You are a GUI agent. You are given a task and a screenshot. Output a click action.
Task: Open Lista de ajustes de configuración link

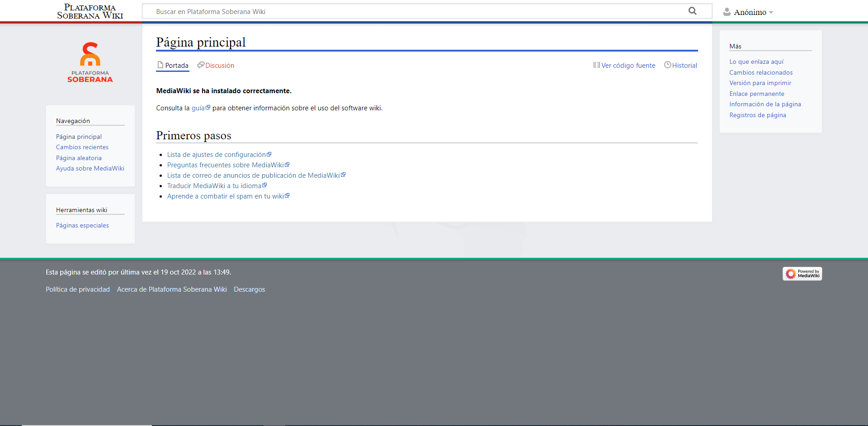(x=219, y=155)
